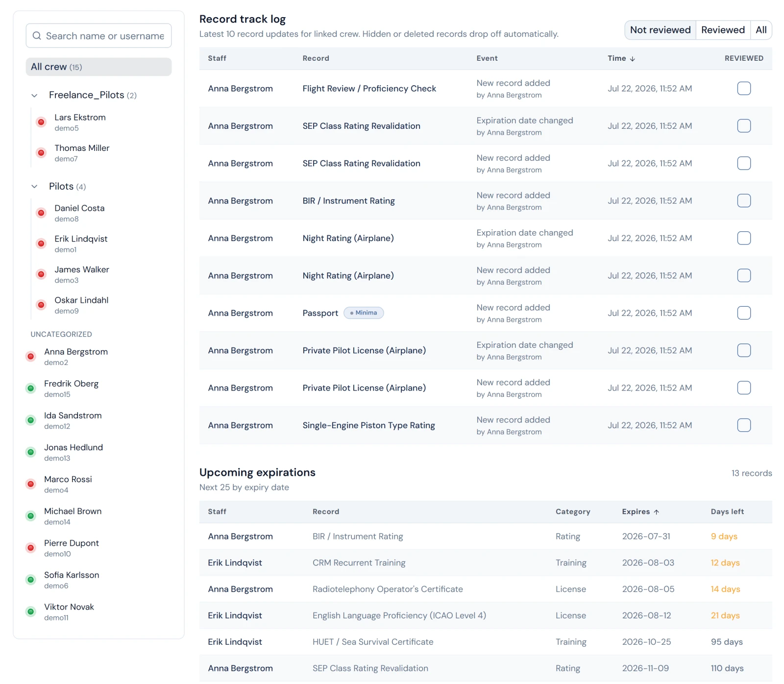Click Radiotelephony Operator's Certificate record
This screenshot has width=784, height=684.
coord(388,589)
